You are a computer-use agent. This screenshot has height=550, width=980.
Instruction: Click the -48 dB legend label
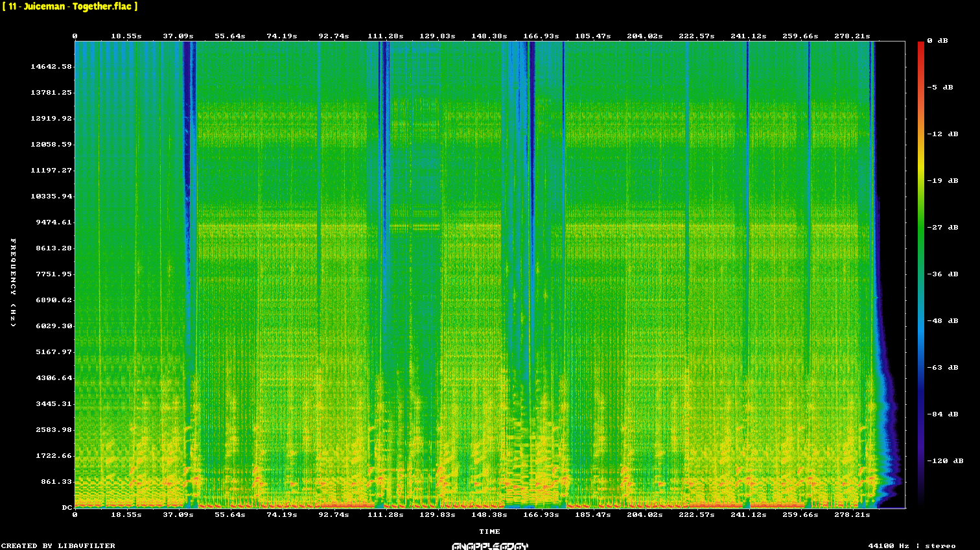[x=942, y=321]
